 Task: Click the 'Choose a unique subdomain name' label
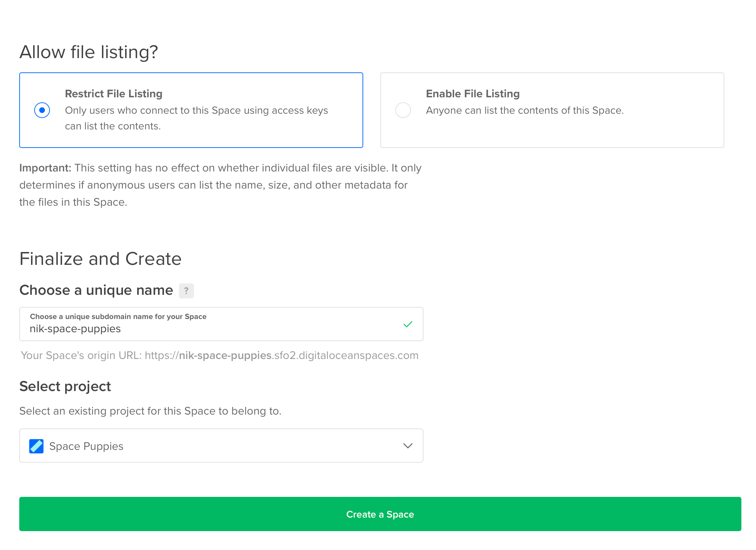[x=118, y=317]
